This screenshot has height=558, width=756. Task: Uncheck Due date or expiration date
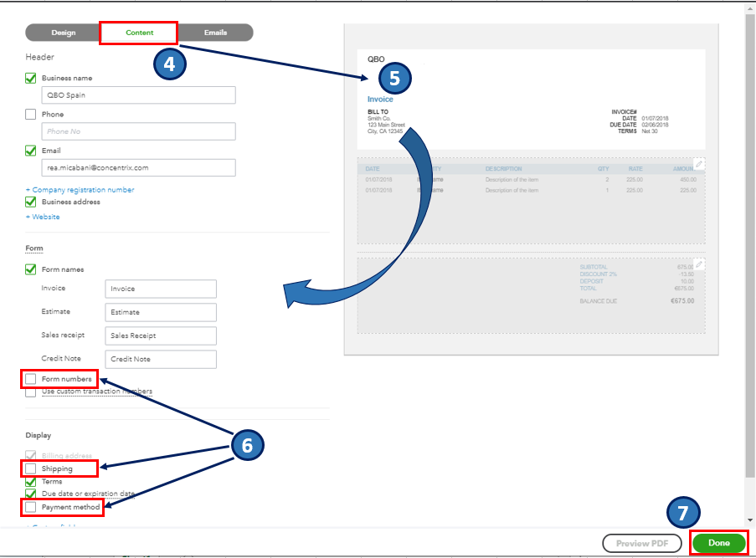click(31, 494)
